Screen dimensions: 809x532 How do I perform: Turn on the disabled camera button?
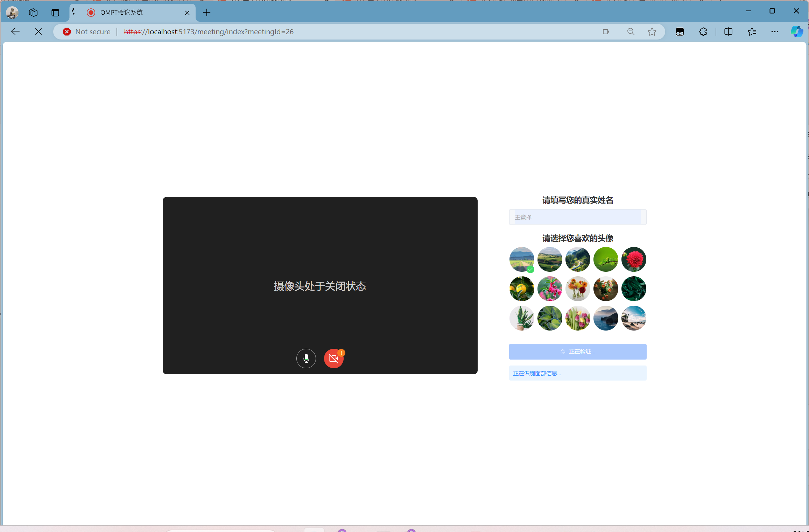pos(333,359)
